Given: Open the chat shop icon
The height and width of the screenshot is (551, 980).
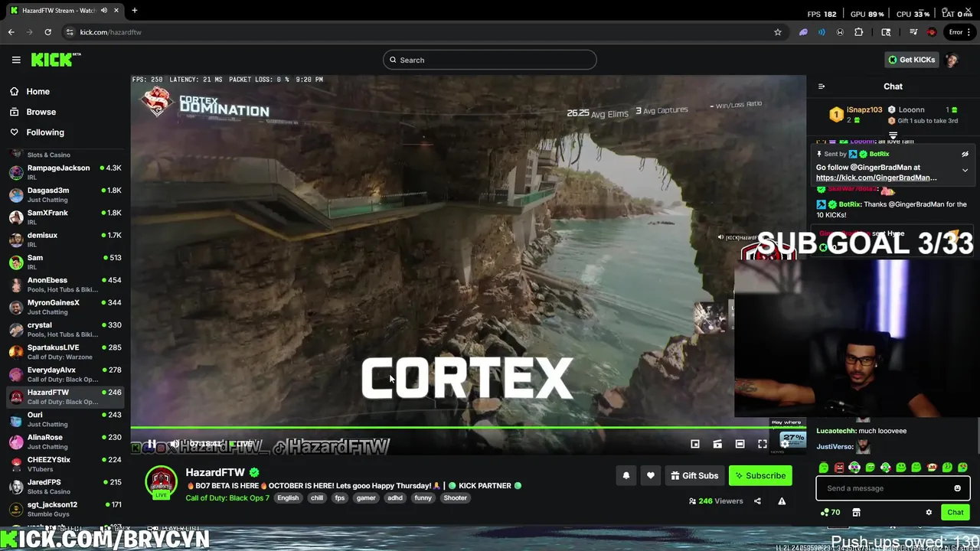Looking at the screenshot, I should tap(857, 513).
